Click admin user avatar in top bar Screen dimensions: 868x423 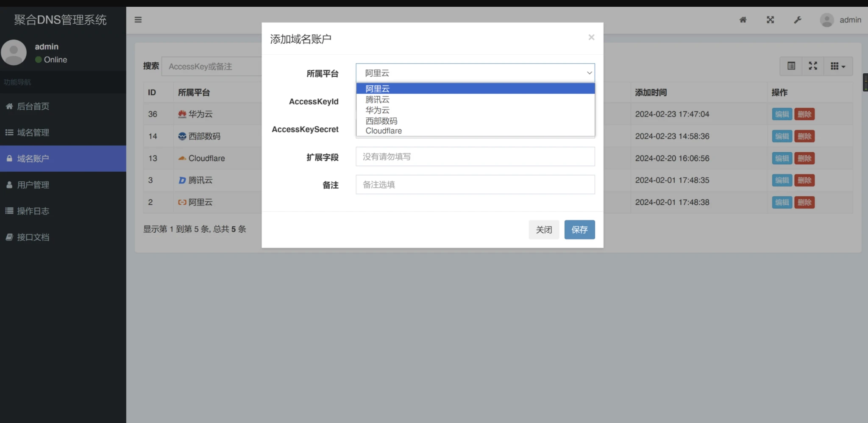click(x=826, y=20)
